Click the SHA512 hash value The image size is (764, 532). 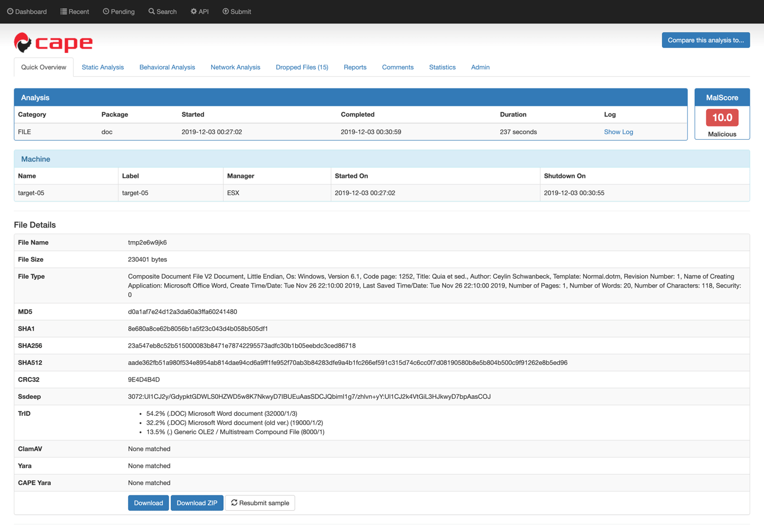[348, 362]
